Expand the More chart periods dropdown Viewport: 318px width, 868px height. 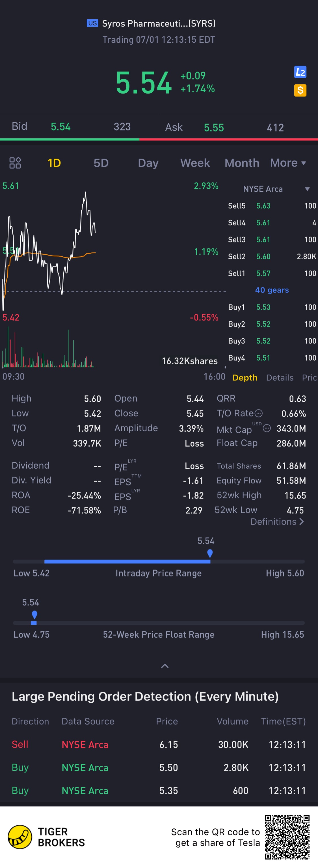click(288, 163)
